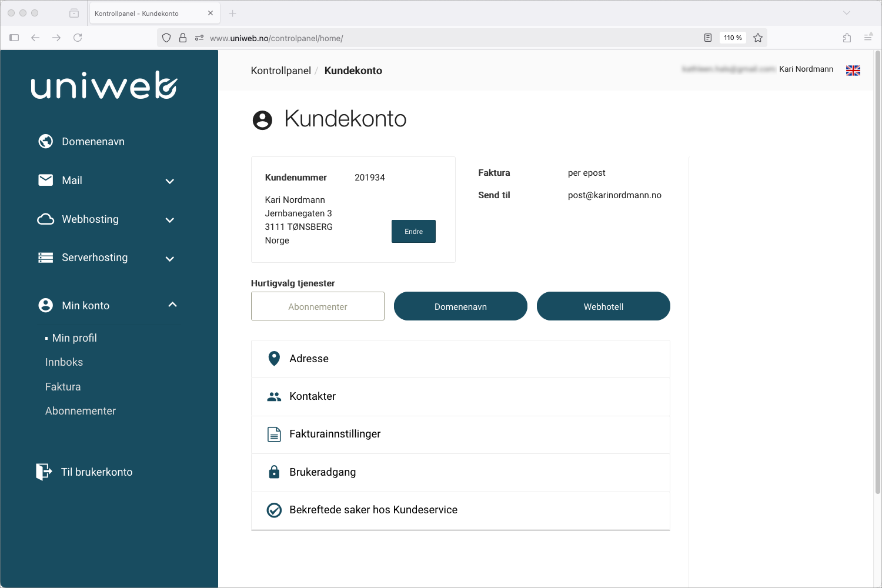Open Webhosting via the cloud icon
The height and width of the screenshot is (588, 882).
(45, 219)
